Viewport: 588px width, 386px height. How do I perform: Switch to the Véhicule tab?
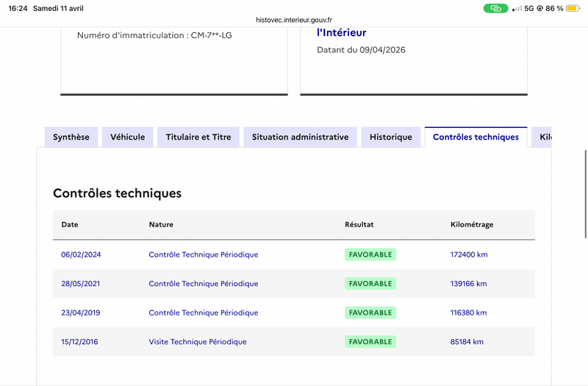pyautogui.click(x=127, y=137)
